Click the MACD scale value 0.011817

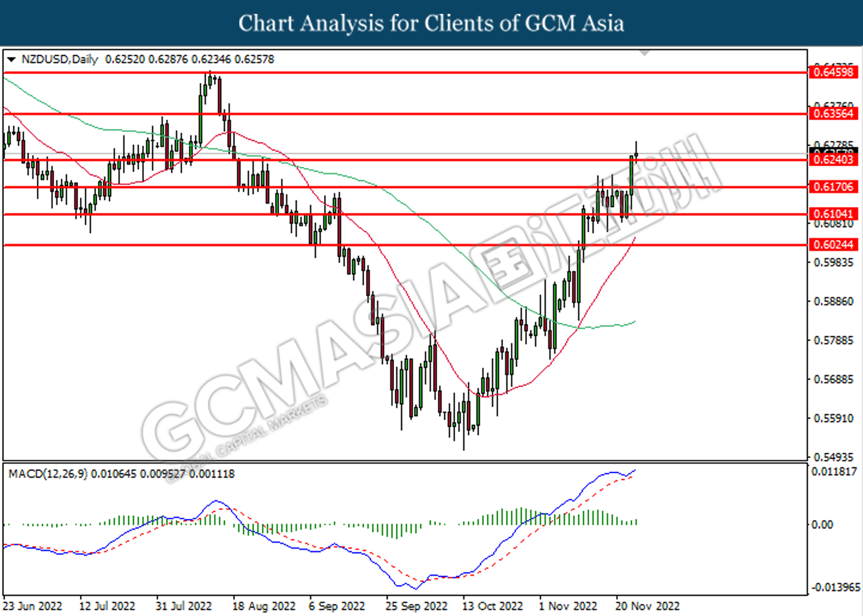834,472
